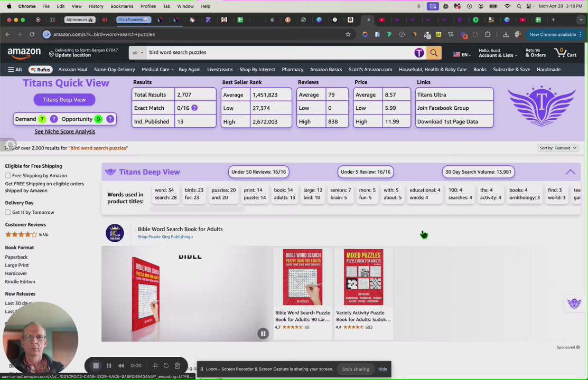Open Chrome Bookmarks menu
588x380 pixels.
click(122, 6)
